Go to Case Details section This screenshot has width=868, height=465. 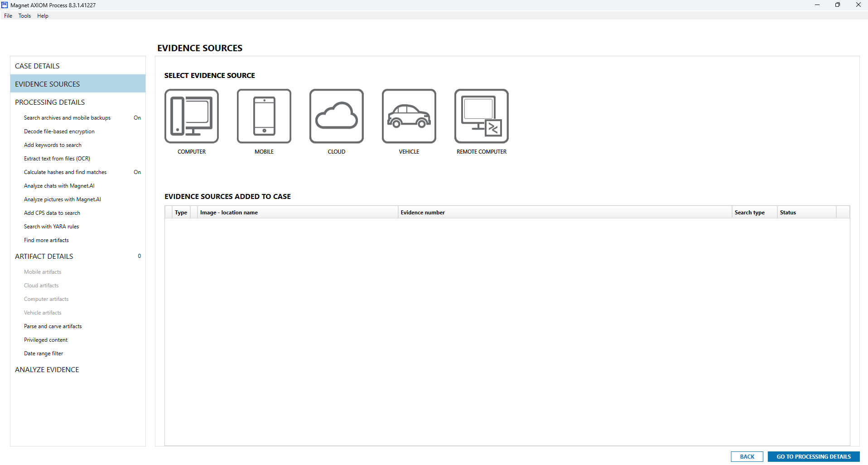(78, 66)
